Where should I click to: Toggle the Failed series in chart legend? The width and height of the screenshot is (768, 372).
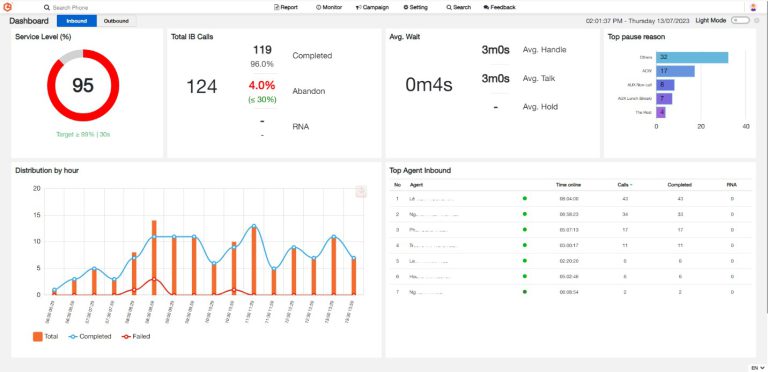tap(135, 336)
